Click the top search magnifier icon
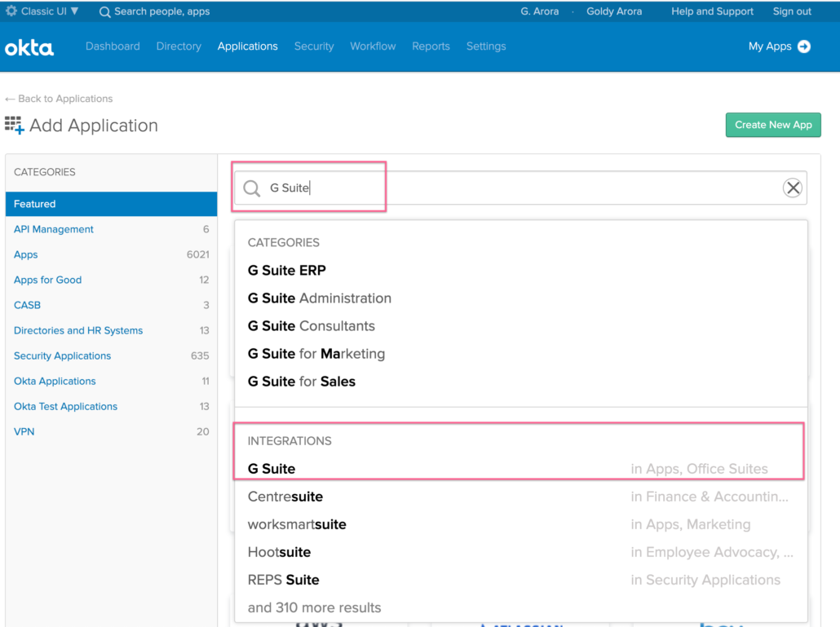This screenshot has width=840, height=627. pos(105,11)
